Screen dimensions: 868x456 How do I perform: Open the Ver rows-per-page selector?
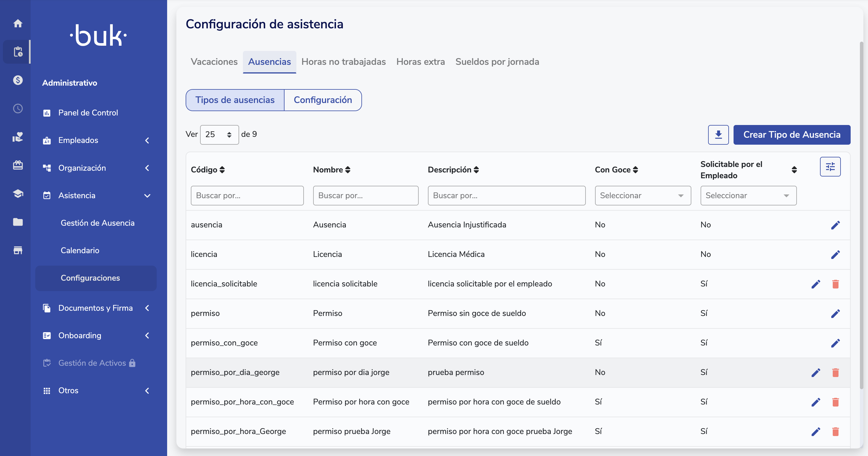tap(219, 135)
